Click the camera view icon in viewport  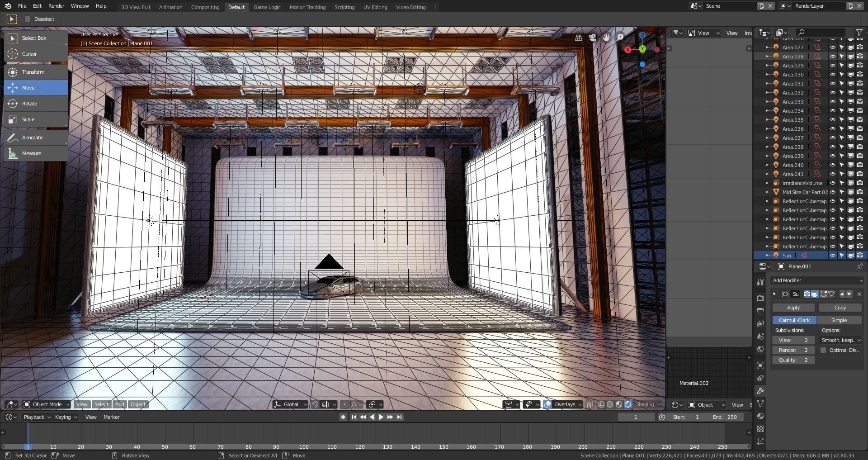pyautogui.click(x=592, y=38)
